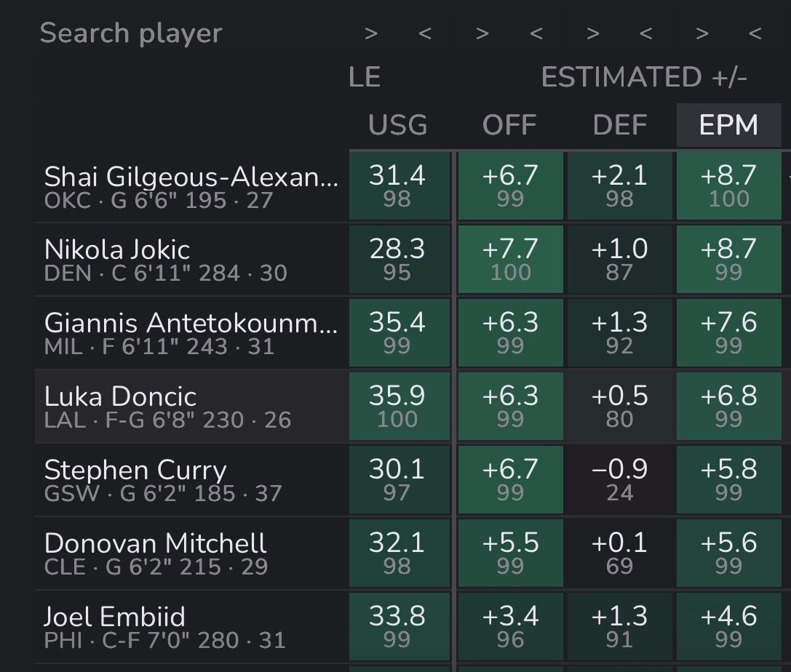The image size is (791, 672).
Task: Sort table by USG column header
Action: (x=397, y=125)
